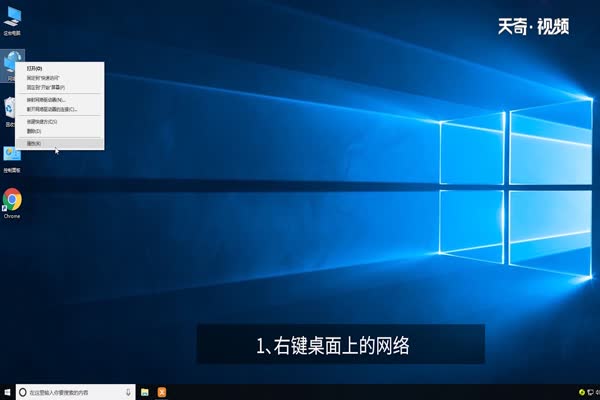Open the Windows Start menu

[x=7, y=392]
